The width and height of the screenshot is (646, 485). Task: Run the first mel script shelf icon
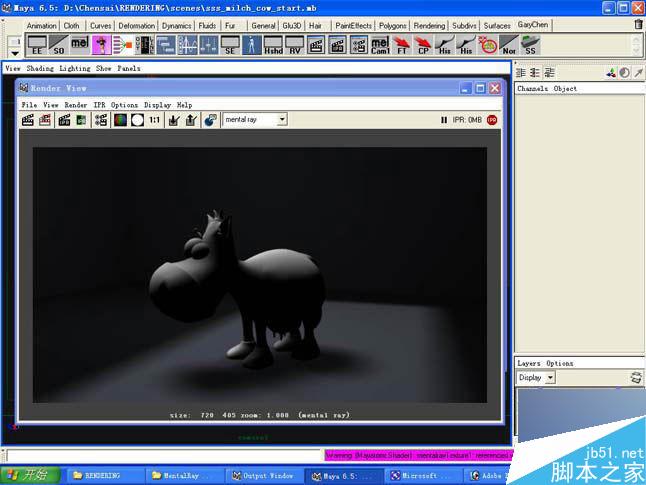(x=80, y=45)
